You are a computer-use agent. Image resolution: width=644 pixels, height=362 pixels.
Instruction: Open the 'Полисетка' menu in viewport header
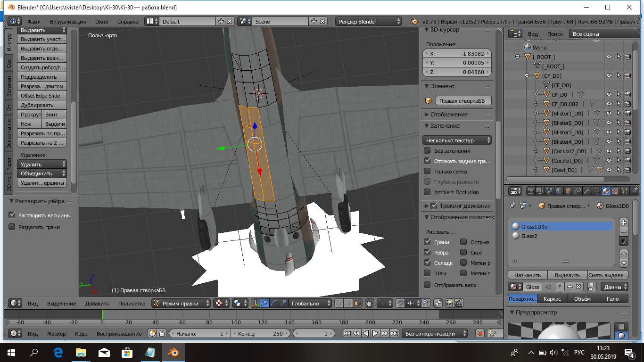click(132, 304)
